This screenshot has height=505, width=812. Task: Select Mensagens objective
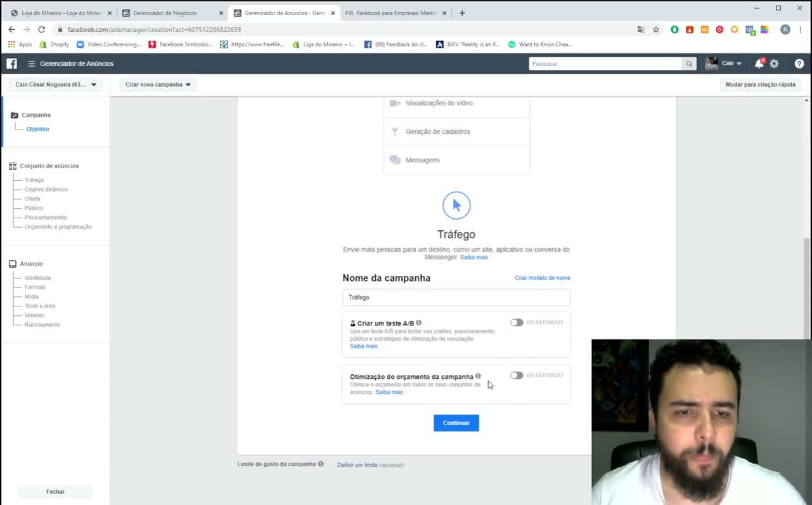pyautogui.click(x=456, y=160)
